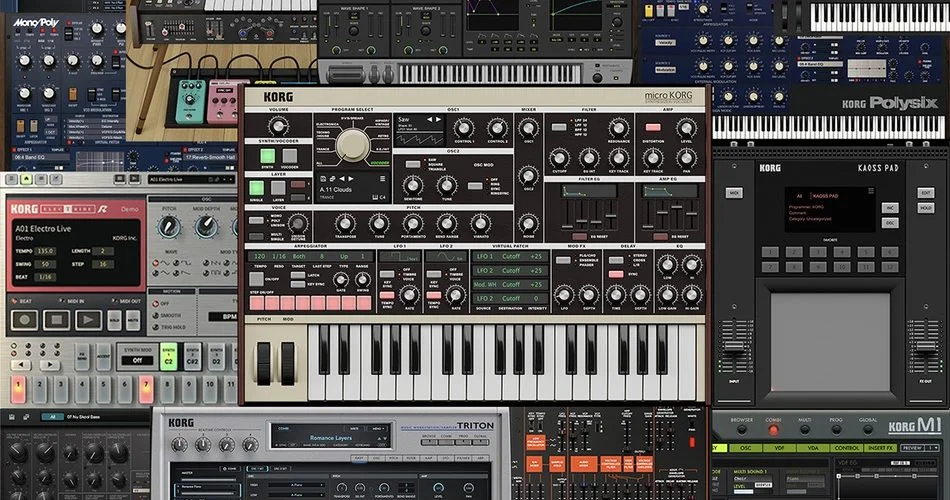Image resolution: width=950 pixels, height=500 pixels.
Task: Click microKORG save program icon
Action: click(x=324, y=179)
